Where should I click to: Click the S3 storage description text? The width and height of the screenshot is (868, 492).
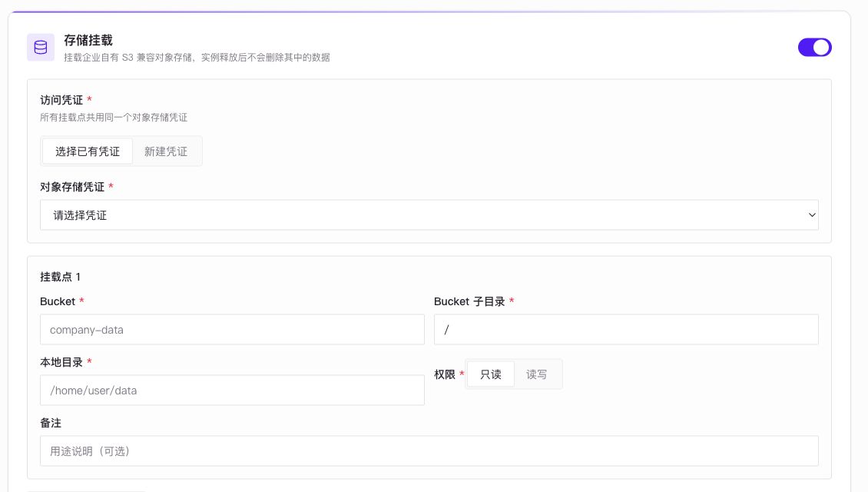(x=197, y=57)
